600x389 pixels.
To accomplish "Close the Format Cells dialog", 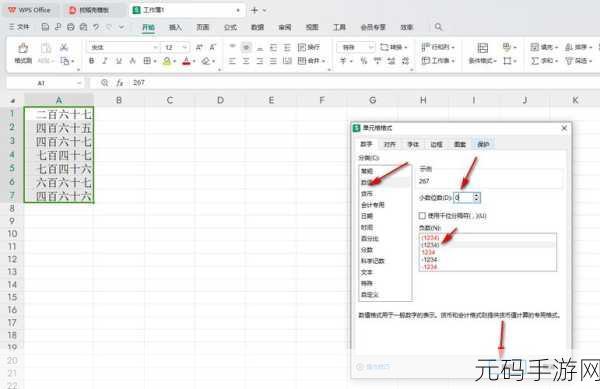I will tap(564, 128).
